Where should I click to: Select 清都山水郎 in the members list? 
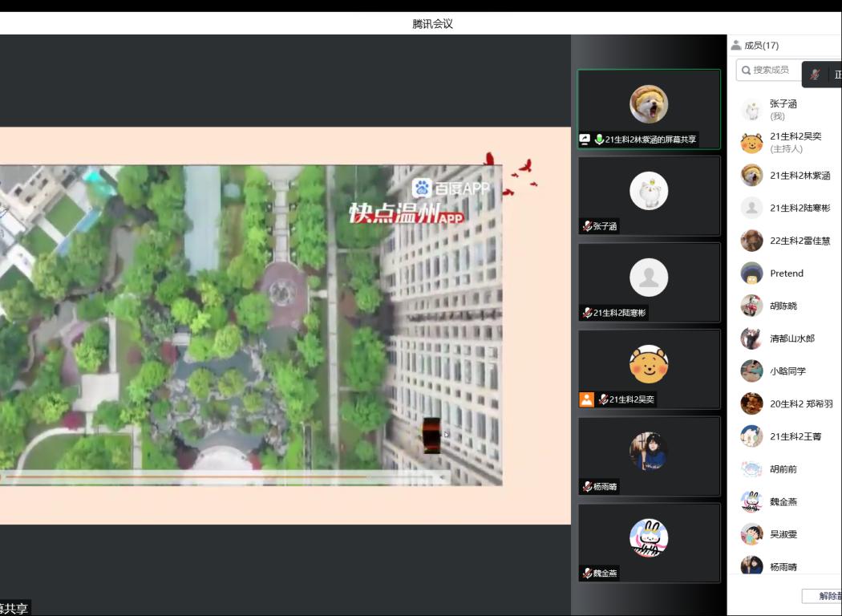click(791, 338)
